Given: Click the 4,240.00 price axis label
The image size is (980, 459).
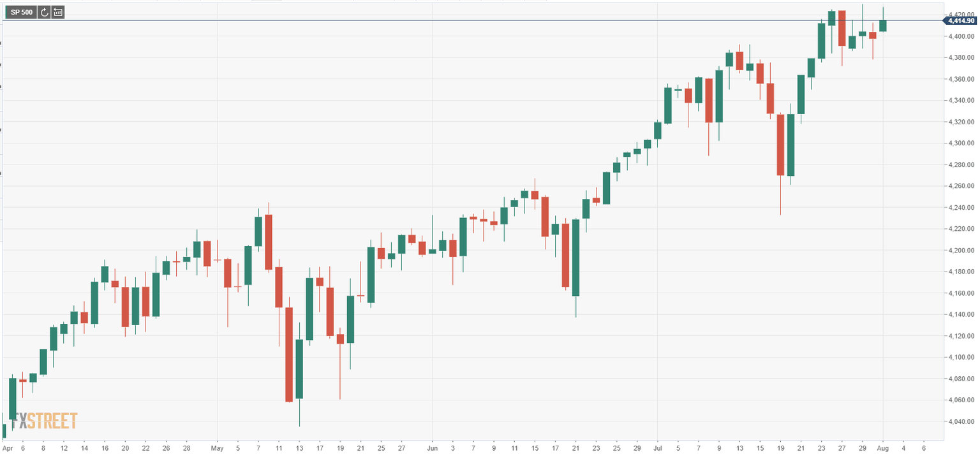Looking at the screenshot, I should [x=960, y=208].
